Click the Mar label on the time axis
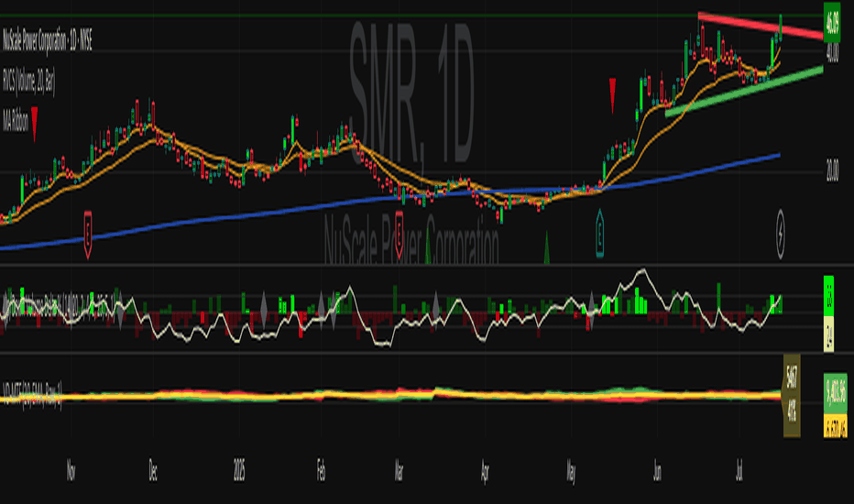This screenshot has width=854, height=504. tap(399, 471)
